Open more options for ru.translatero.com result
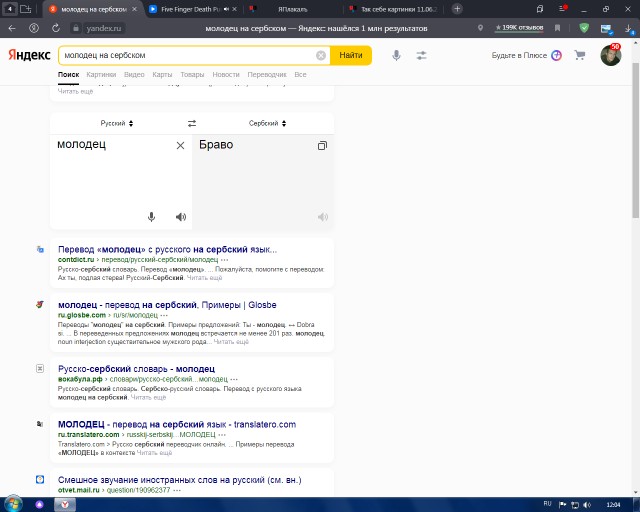Screen dimensions: 640x512 coord(222,434)
